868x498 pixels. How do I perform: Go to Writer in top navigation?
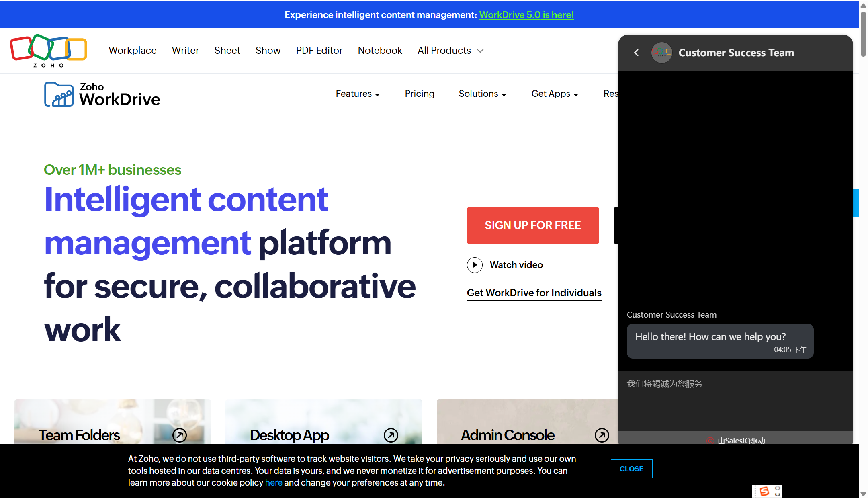(x=185, y=51)
